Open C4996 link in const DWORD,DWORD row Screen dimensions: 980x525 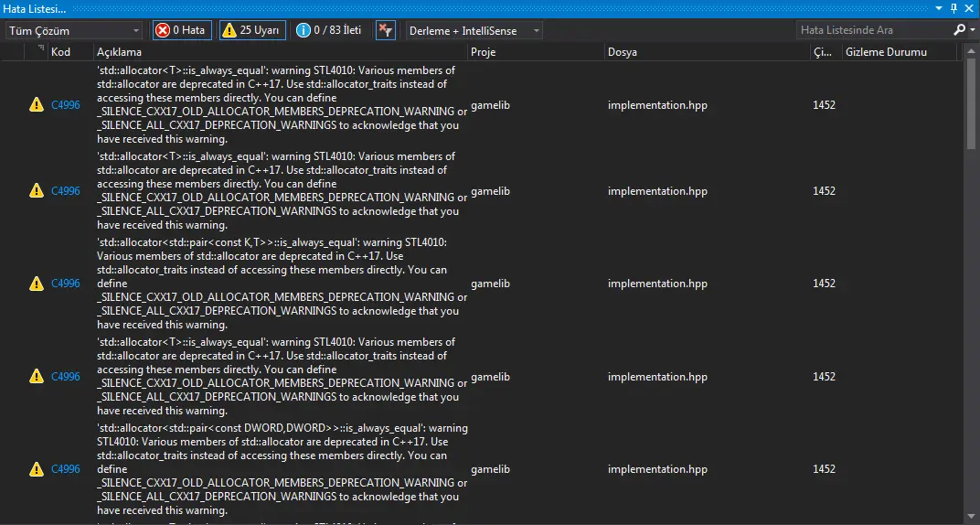(x=66, y=468)
